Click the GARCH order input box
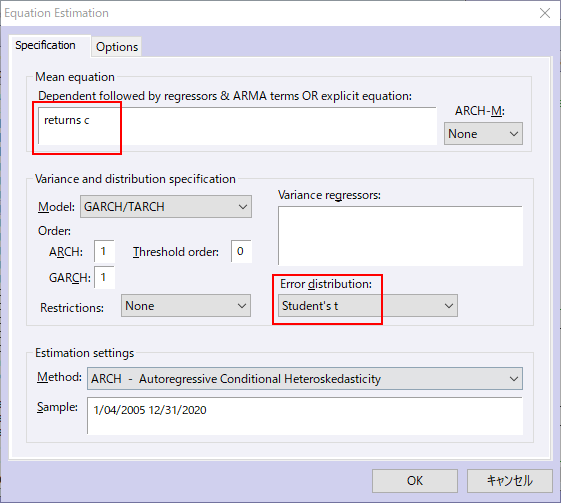This screenshot has height=503, width=561. [x=104, y=277]
